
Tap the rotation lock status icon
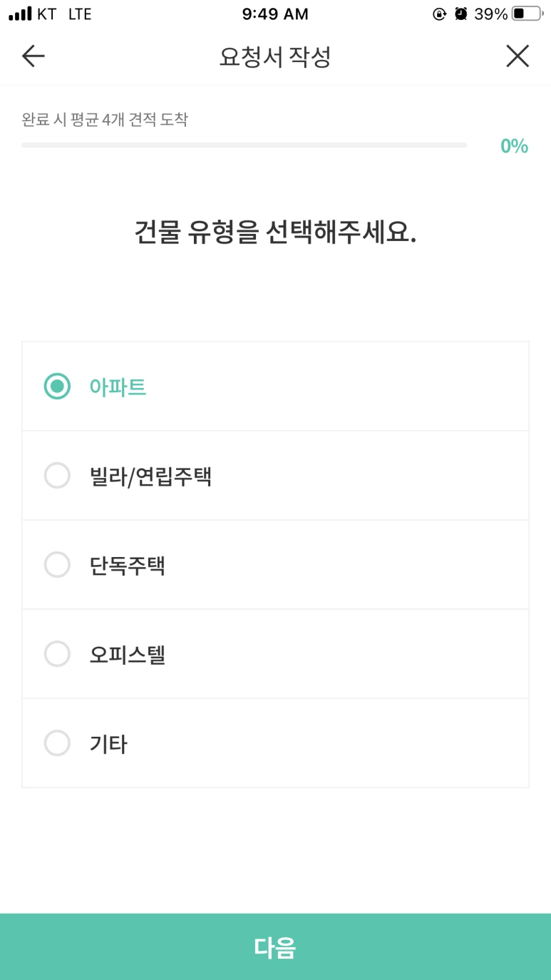(x=439, y=14)
